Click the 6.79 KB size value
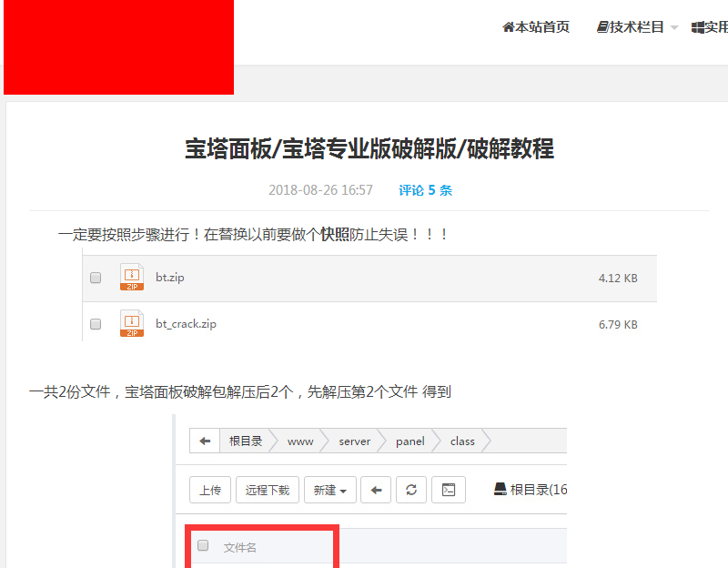 point(618,325)
